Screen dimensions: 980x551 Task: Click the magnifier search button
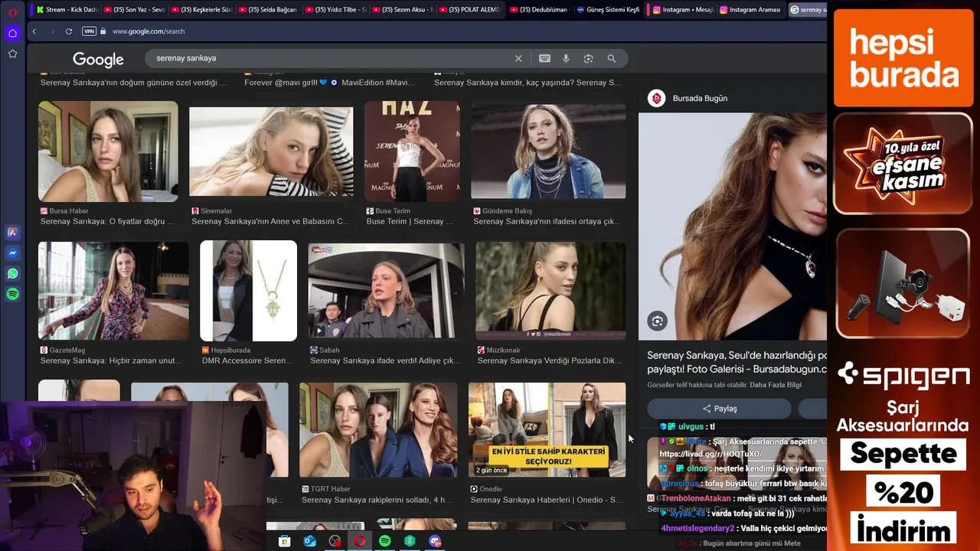pos(611,58)
